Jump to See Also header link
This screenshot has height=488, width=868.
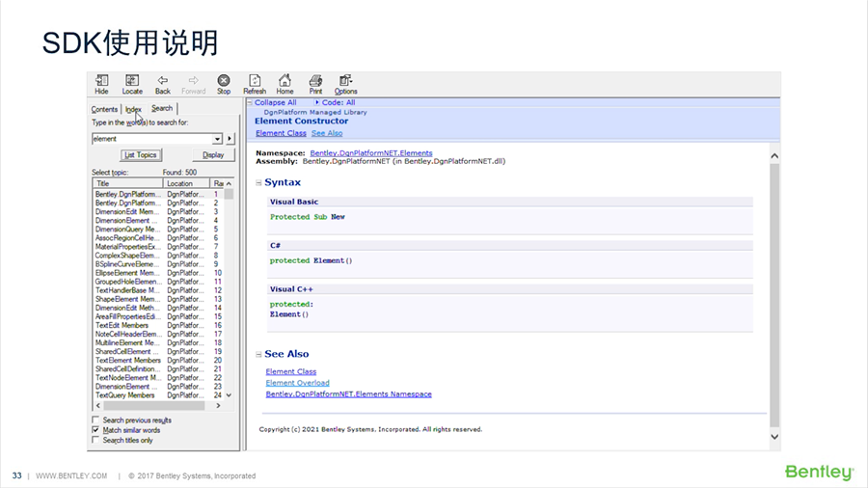tap(327, 133)
